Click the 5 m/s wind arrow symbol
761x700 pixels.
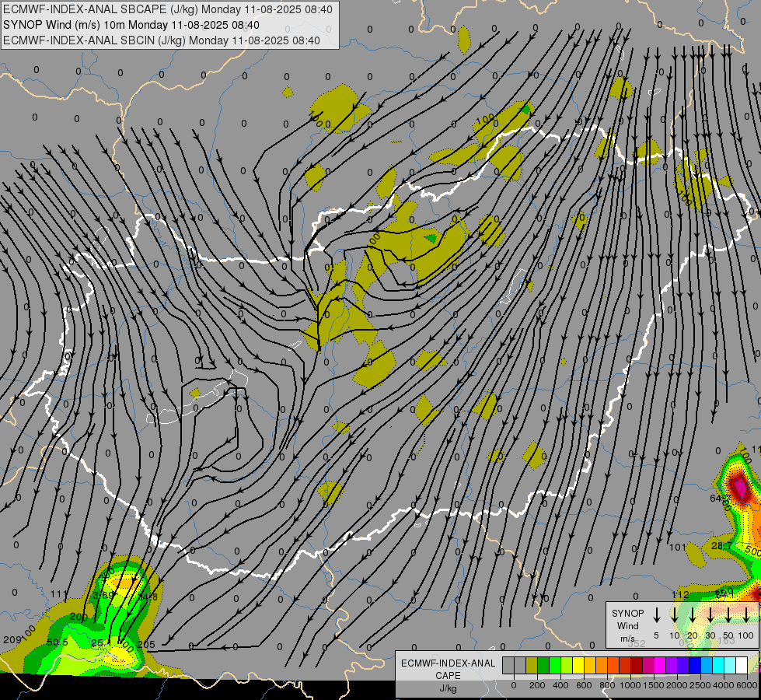click(657, 614)
